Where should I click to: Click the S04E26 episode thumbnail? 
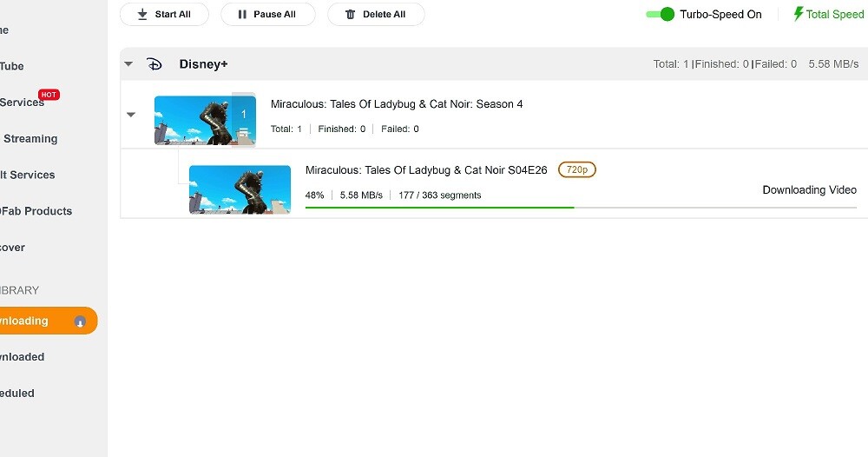pyautogui.click(x=240, y=189)
